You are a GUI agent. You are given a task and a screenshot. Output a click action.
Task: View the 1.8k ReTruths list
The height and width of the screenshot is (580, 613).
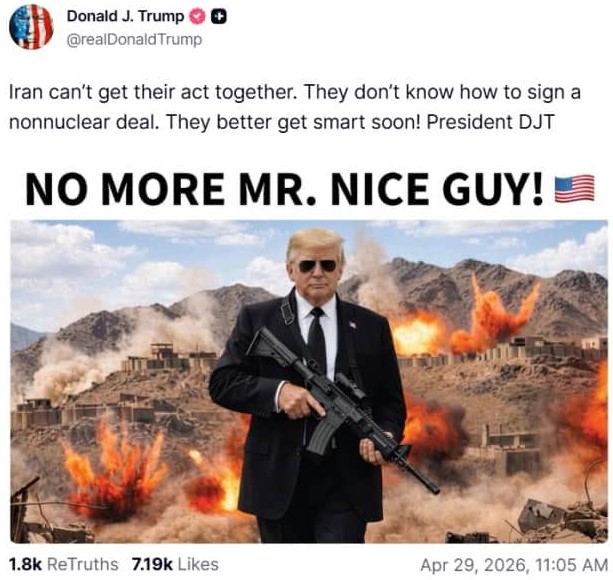coord(63,564)
